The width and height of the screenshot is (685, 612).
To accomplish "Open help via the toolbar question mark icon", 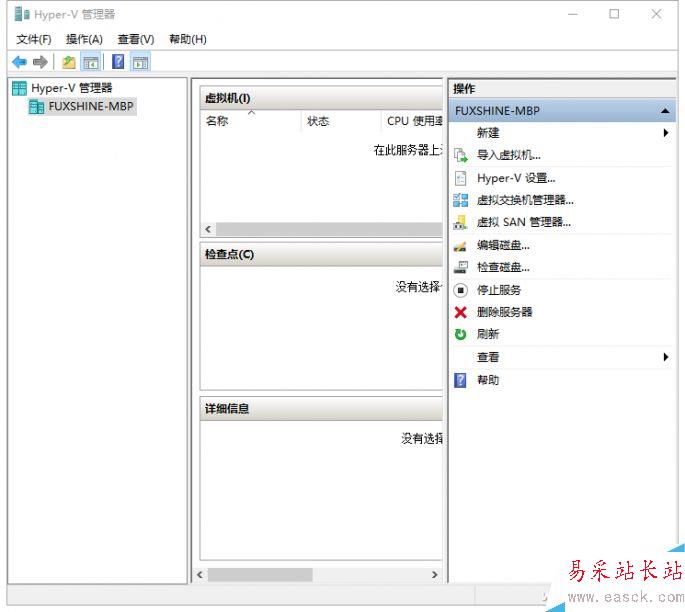I will [118, 62].
